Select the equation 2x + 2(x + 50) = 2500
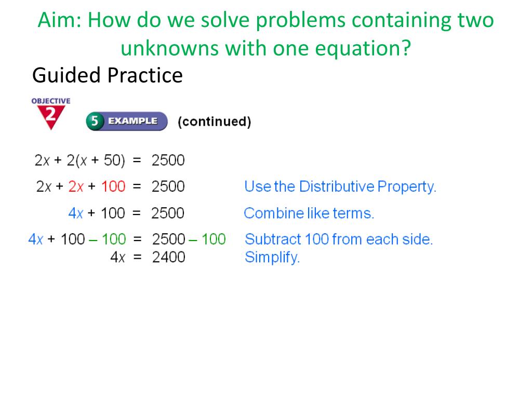Image resolution: width=532 pixels, height=399 pixels. tap(110, 160)
